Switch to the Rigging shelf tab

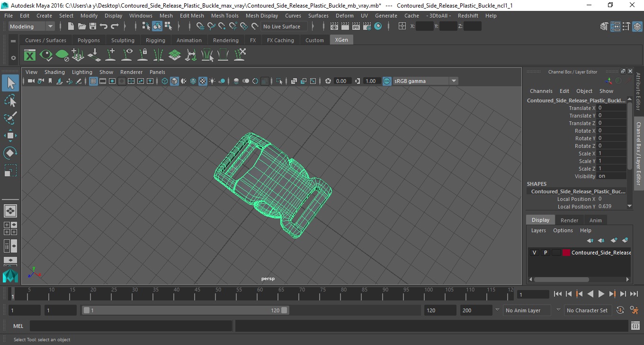pyautogui.click(x=155, y=40)
